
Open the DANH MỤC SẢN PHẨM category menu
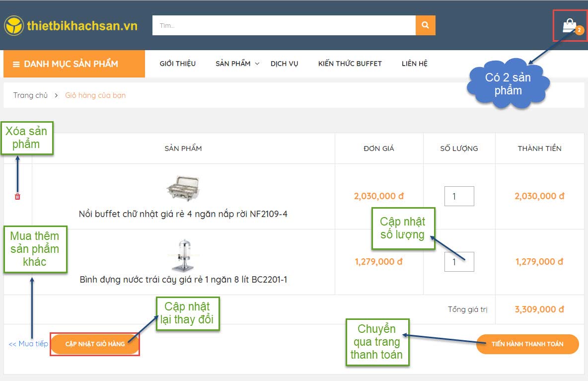click(74, 64)
